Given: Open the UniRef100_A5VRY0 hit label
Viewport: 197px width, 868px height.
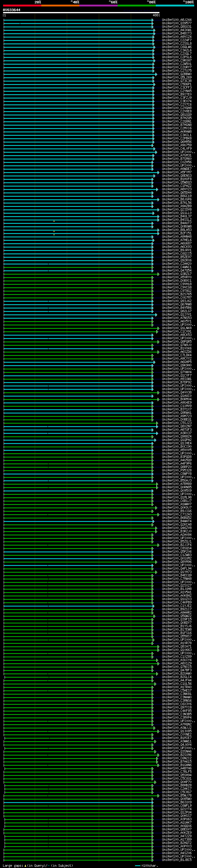Looking at the screenshot, I should pos(176,277).
